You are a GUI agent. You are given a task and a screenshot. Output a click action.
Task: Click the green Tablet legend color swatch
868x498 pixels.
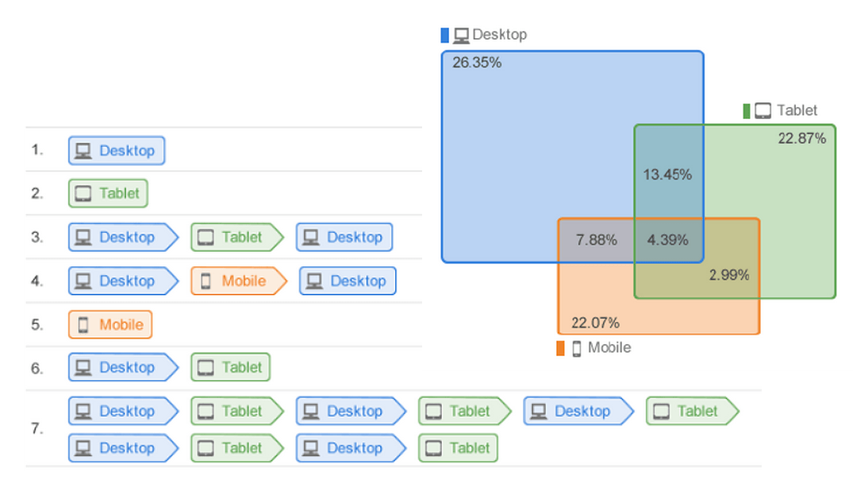(747, 111)
